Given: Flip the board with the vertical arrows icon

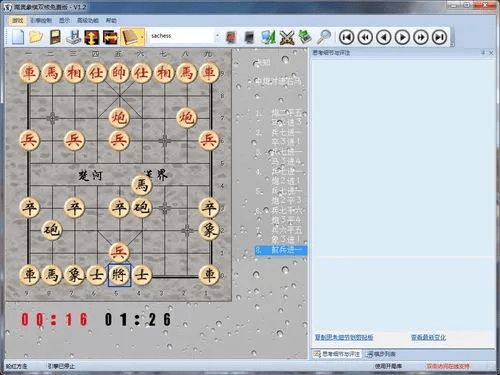Looking at the screenshot, I should pos(92,37).
